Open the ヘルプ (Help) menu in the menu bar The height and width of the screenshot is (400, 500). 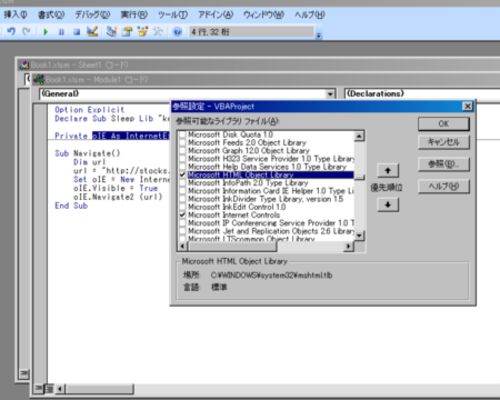pyautogui.click(x=310, y=15)
